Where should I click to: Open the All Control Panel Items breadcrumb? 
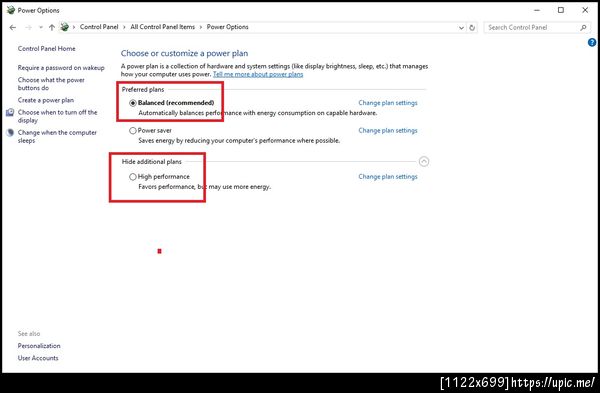click(x=163, y=27)
